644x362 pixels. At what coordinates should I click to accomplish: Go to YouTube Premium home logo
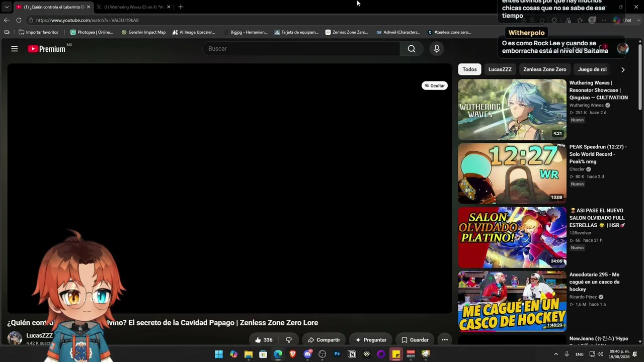[x=47, y=49]
